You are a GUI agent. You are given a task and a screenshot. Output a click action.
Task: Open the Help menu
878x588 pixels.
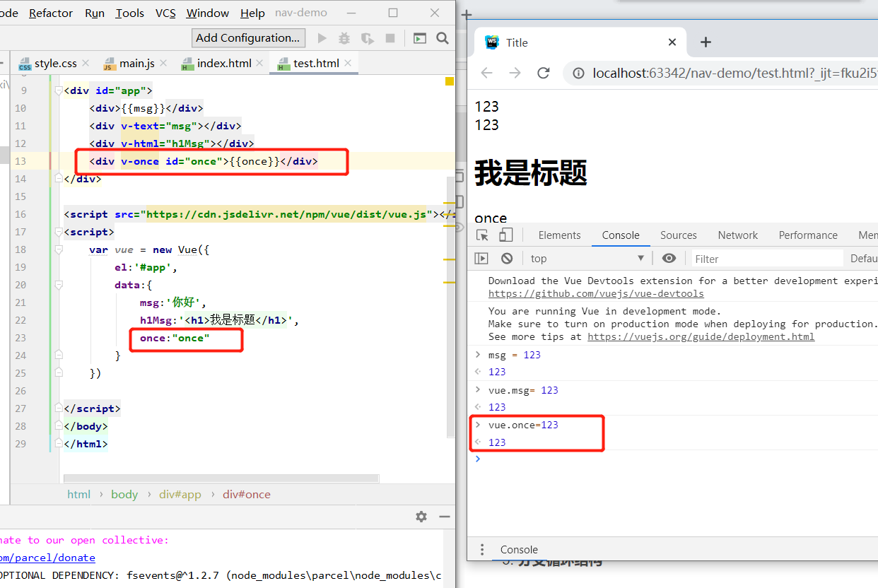click(252, 13)
